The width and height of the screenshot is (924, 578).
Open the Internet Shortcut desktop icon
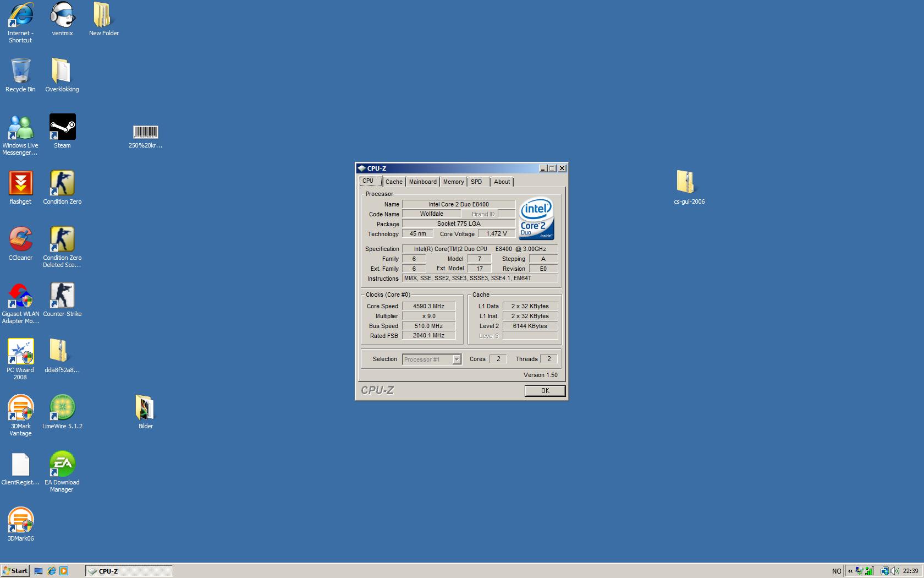click(x=20, y=22)
